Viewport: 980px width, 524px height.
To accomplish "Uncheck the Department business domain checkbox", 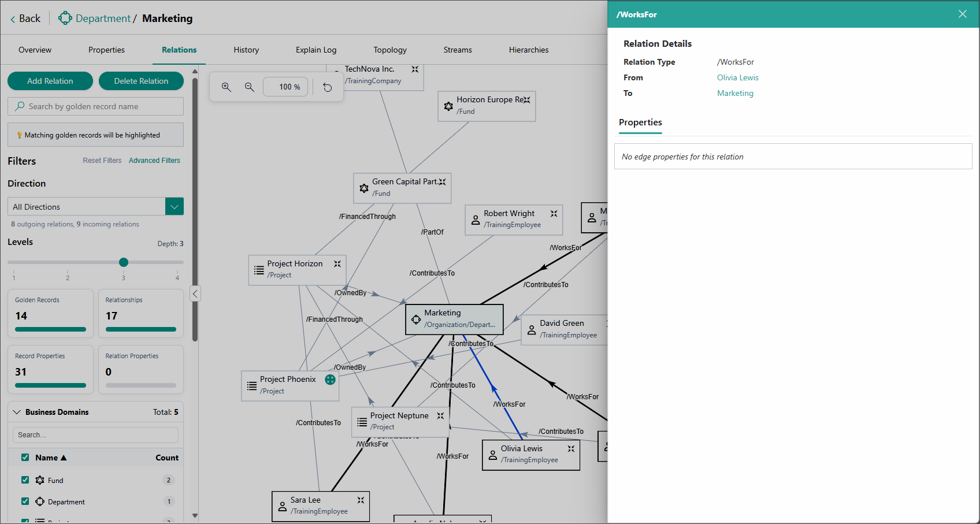I will 25,501.
